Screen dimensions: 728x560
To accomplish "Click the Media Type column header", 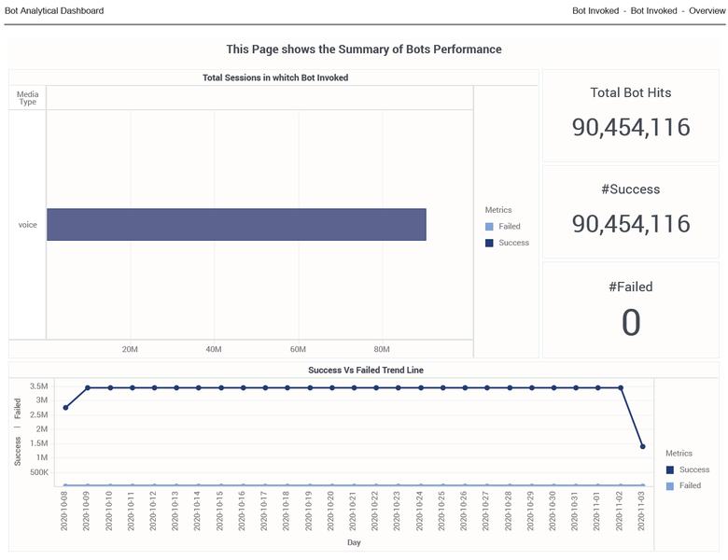I will pyautogui.click(x=28, y=98).
